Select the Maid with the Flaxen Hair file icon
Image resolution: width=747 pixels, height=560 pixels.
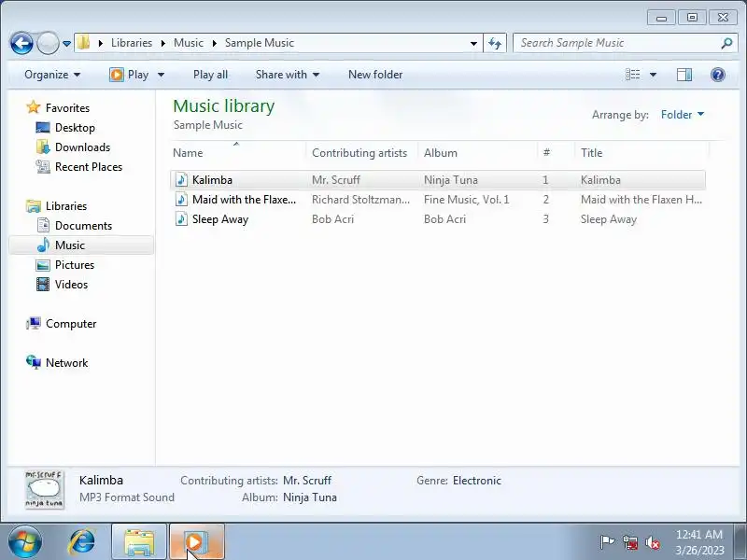point(181,200)
